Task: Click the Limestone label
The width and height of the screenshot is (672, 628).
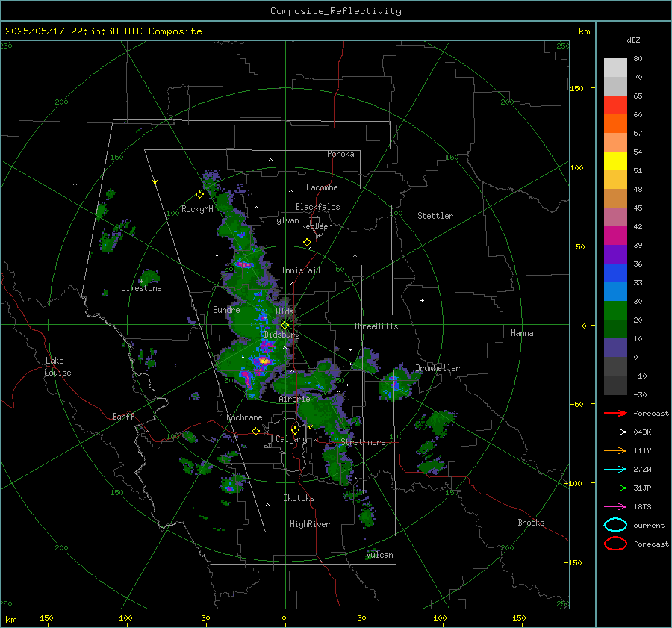Action: tap(141, 288)
